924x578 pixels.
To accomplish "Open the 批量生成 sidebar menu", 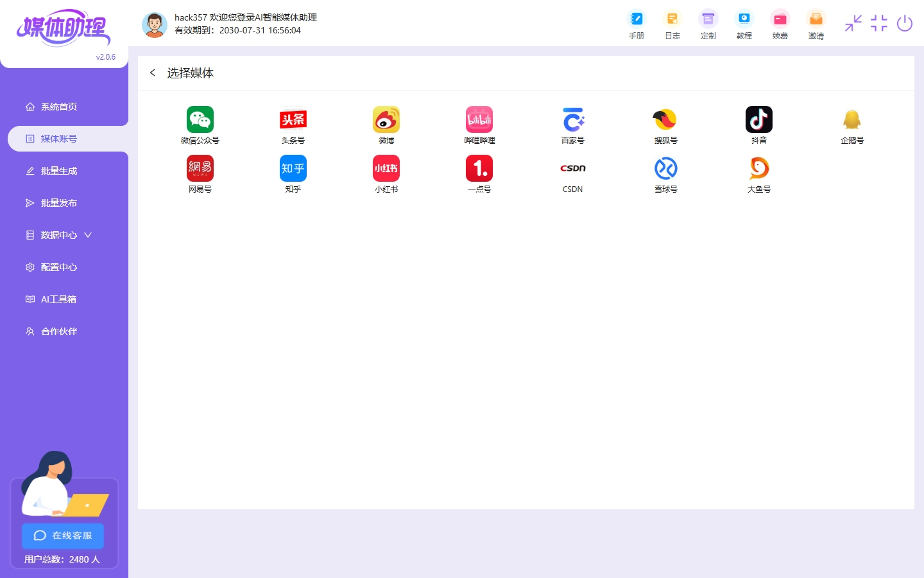I will point(59,171).
